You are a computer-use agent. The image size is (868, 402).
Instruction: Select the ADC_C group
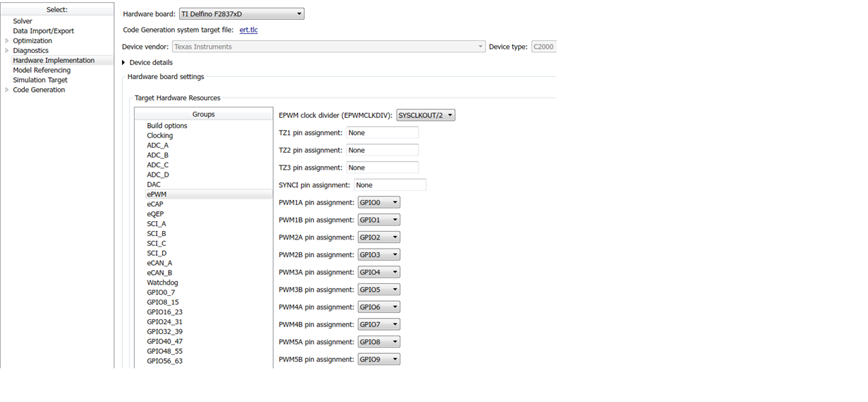point(158,165)
